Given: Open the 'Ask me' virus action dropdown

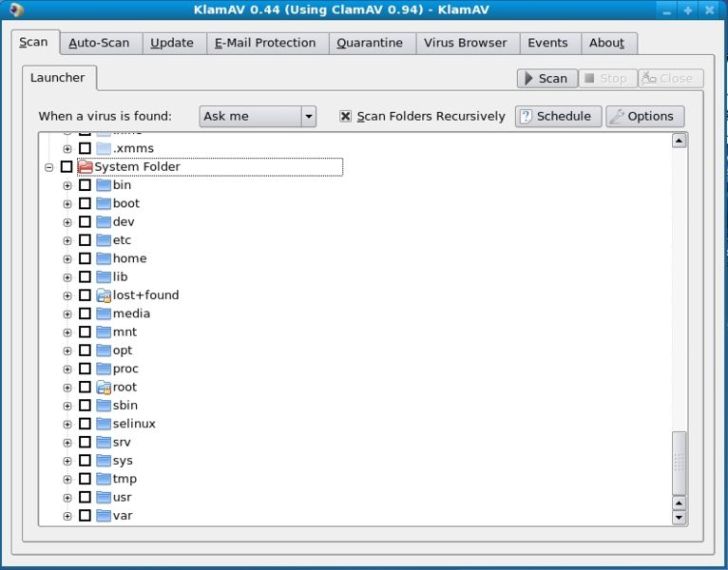Looking at the screenshot, I should click(258, 117).
